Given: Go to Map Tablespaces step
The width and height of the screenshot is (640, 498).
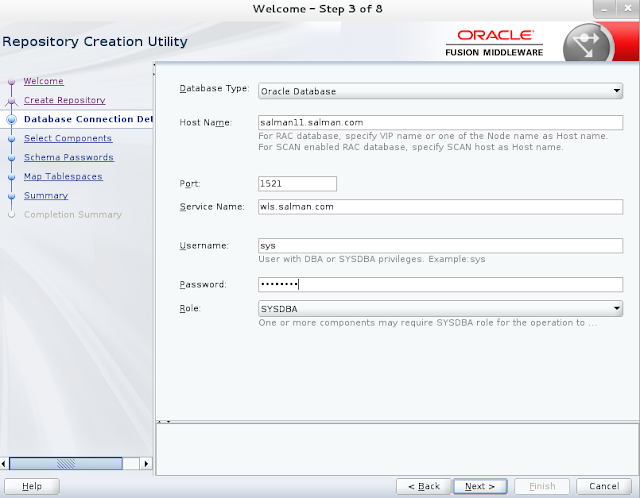Looking at the screenshot, I should tap(63, 176).
